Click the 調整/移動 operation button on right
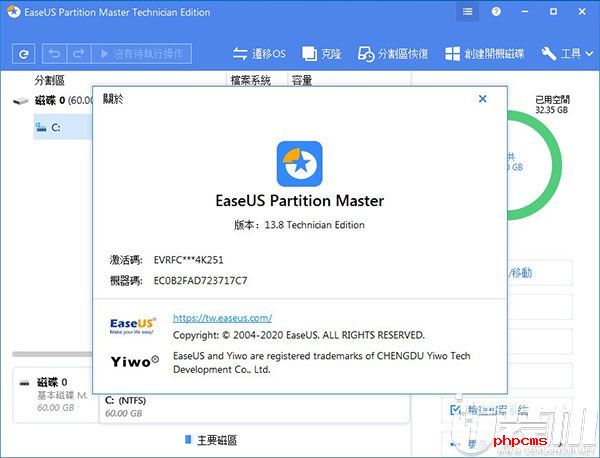600x458 pixels. point(540,273)
